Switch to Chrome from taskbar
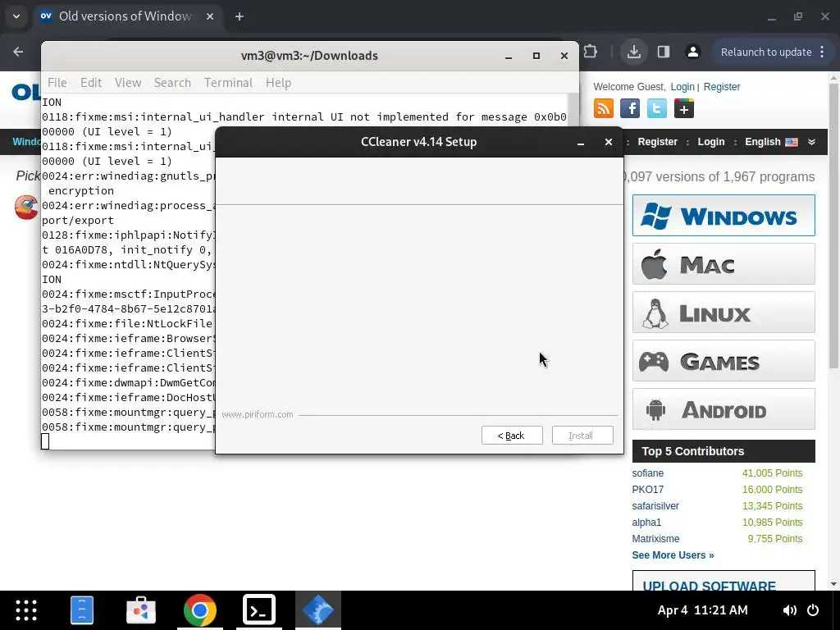The image size is (840, 630). 200,610
